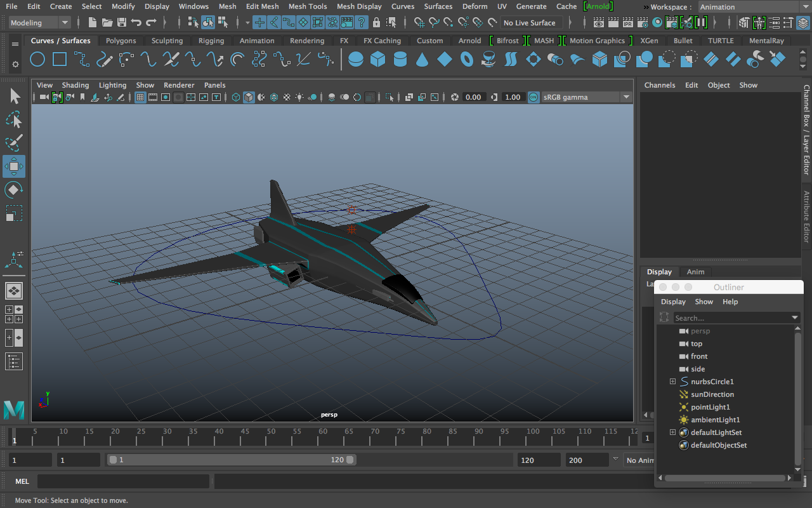Select the NURBS circle shelf tool
Screen dimensions: 812x508
point(38,60)
